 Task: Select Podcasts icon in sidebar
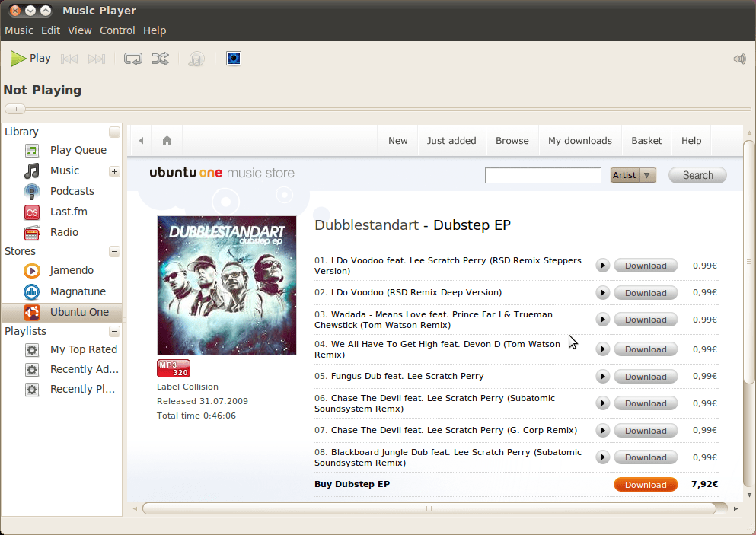32,191
